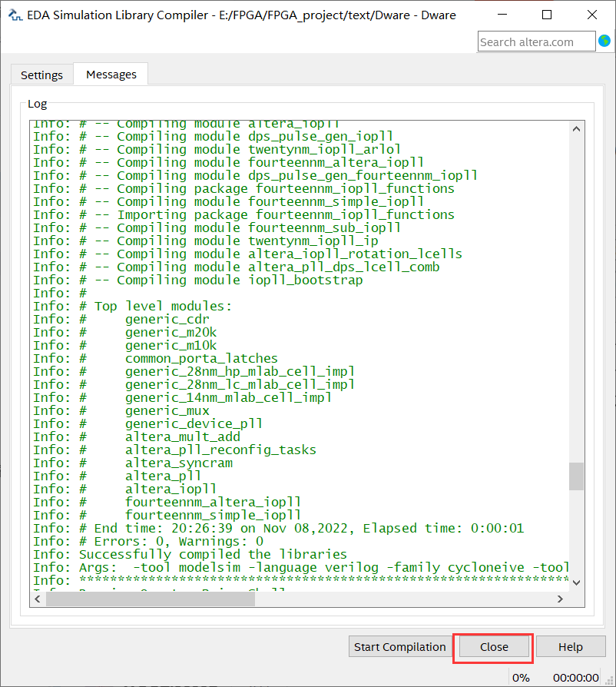Click the Close button
The image size is (616, 687).
(x=494, y=647)
